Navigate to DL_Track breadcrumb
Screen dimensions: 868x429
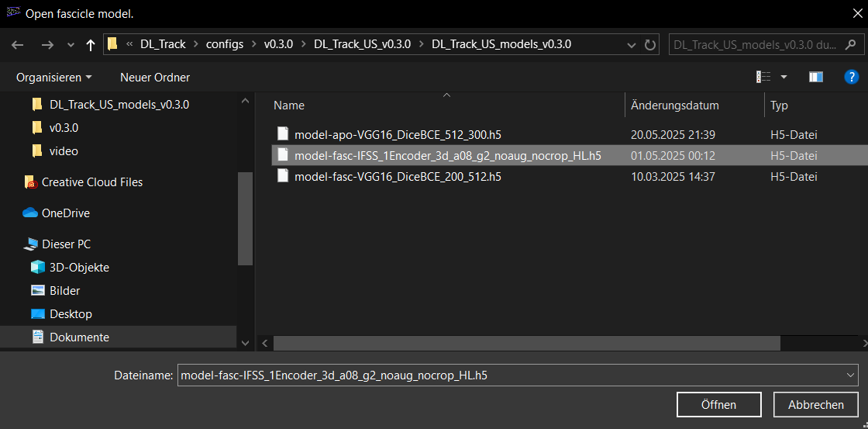click(161, 45)
